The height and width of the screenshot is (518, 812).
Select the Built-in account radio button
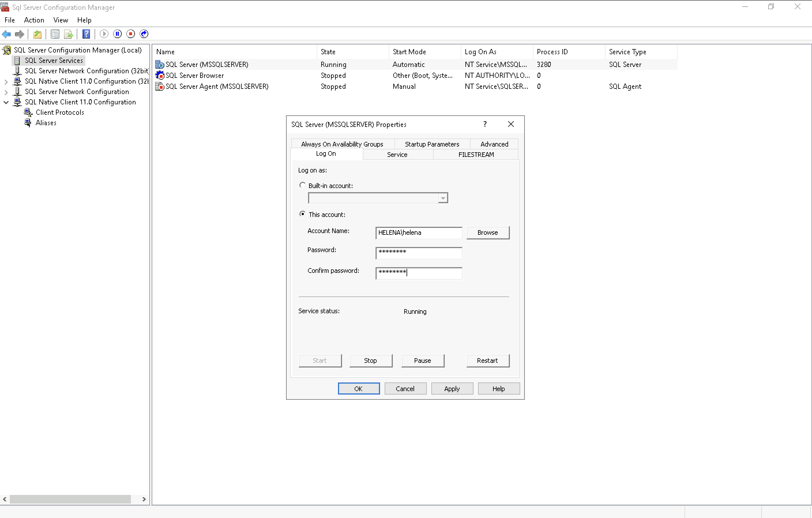click(x=302, y=185)
